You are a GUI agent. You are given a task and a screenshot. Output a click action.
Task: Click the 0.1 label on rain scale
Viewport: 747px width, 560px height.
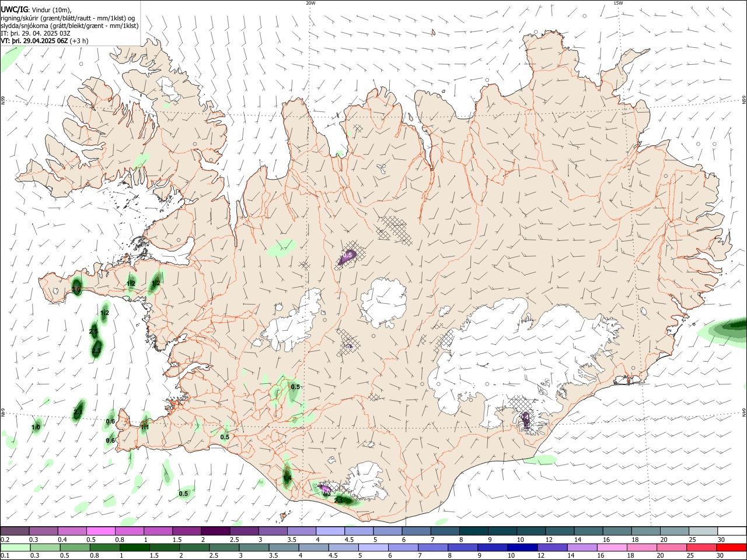5,556
